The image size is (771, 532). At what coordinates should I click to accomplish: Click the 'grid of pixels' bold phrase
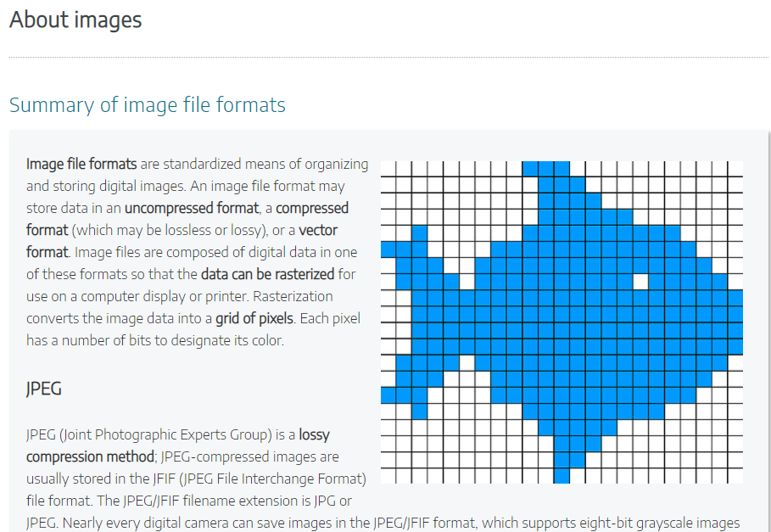tap(254, 318)
